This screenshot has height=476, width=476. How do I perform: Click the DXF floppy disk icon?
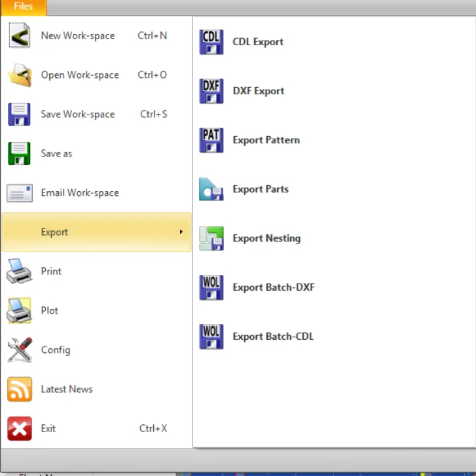coord(211,91)
